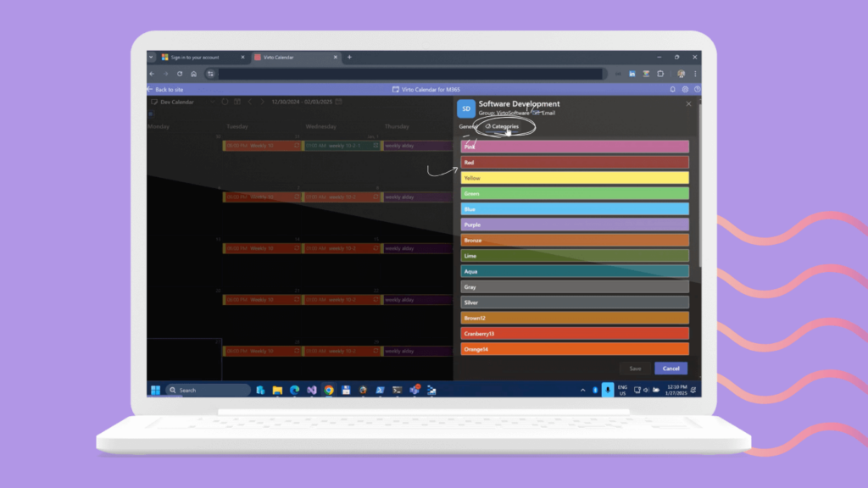The height and width of the screenshot is (488, 868).
Task: Click the LinkedIn extension icon
Action: point(632,74)
